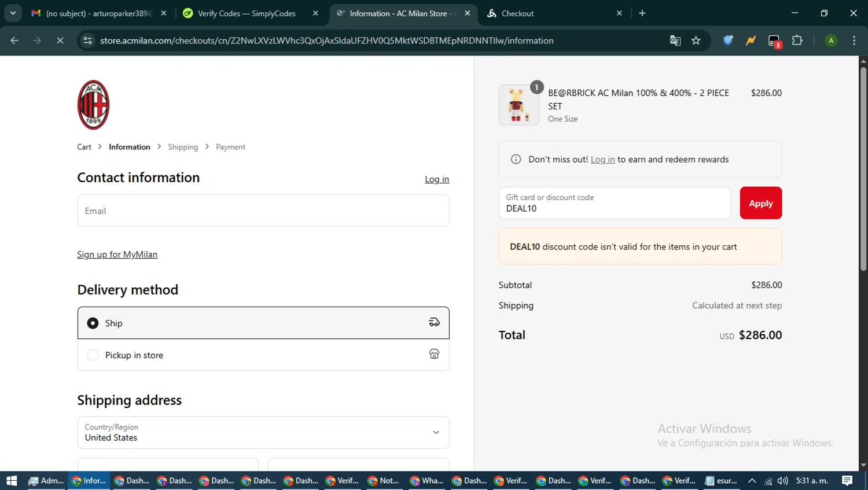Select Pickup in store delivery method
Image resolution: width=868 pixels, height=490 pixels.
[x=263, y=355]
